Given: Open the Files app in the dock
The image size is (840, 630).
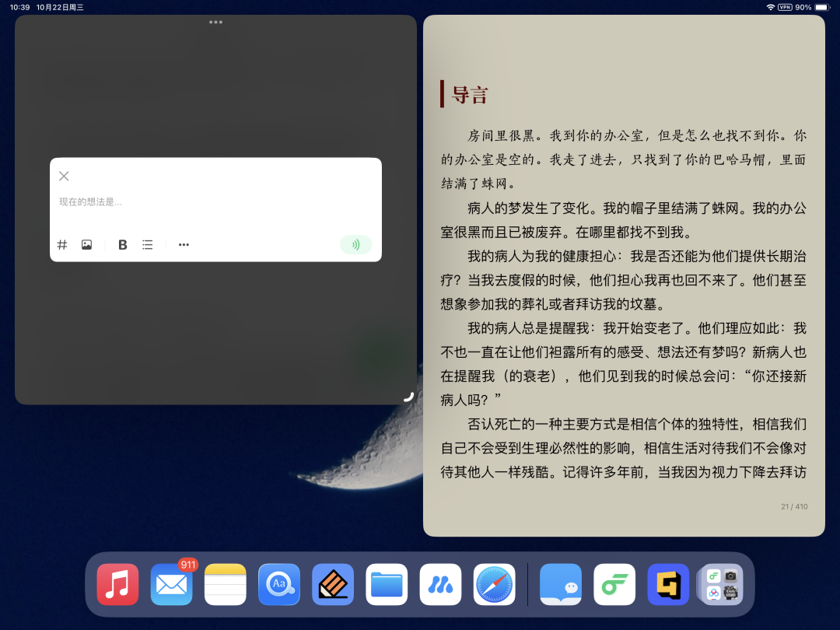Looking at the screenshot, I should [x=387, y=584].
